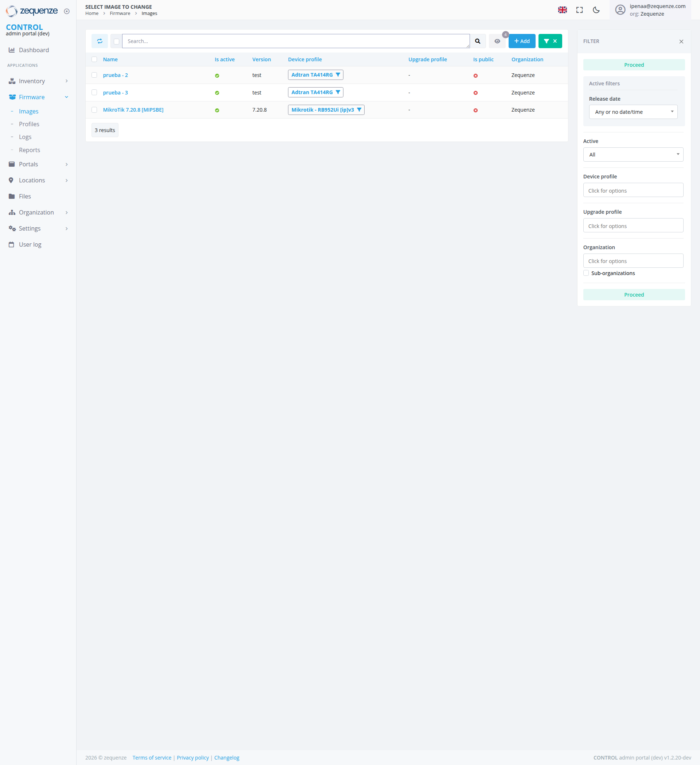Image resolution: width=700 pixels, height=765 pixels.
Task: Click the search magnifier icon
Action: pos(477,41)
